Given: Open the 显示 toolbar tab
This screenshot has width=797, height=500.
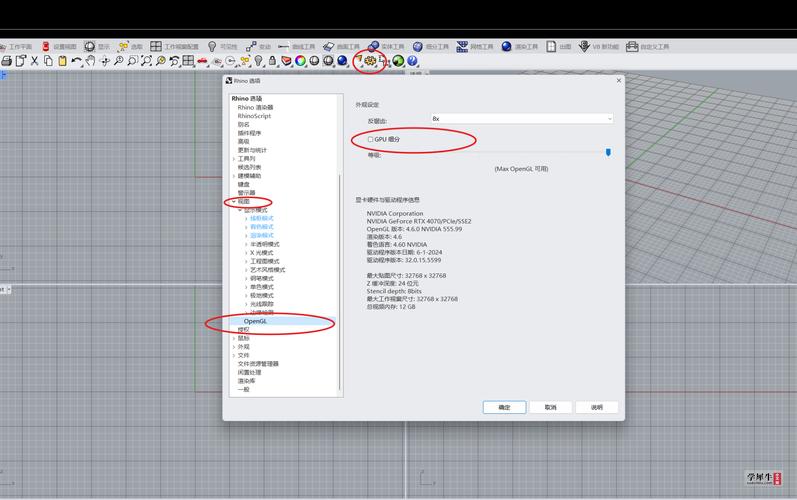Looking at the screenshot, I should (x=97, y=46).
